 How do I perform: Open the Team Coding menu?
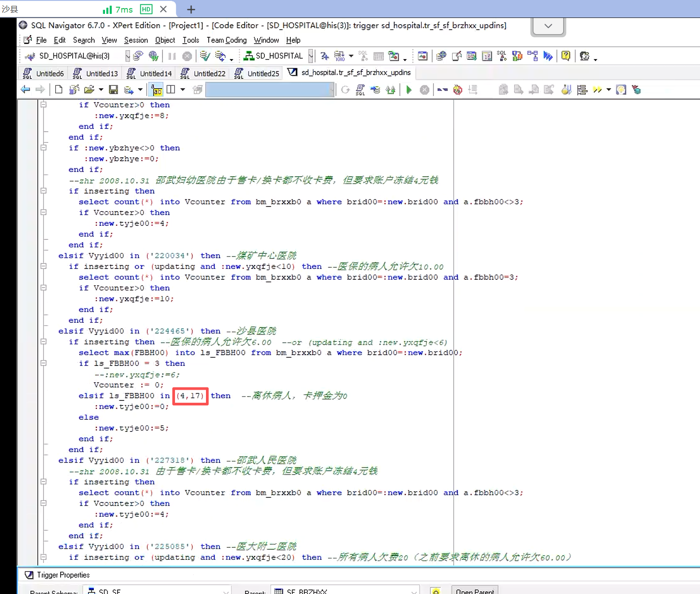(226, 40)
